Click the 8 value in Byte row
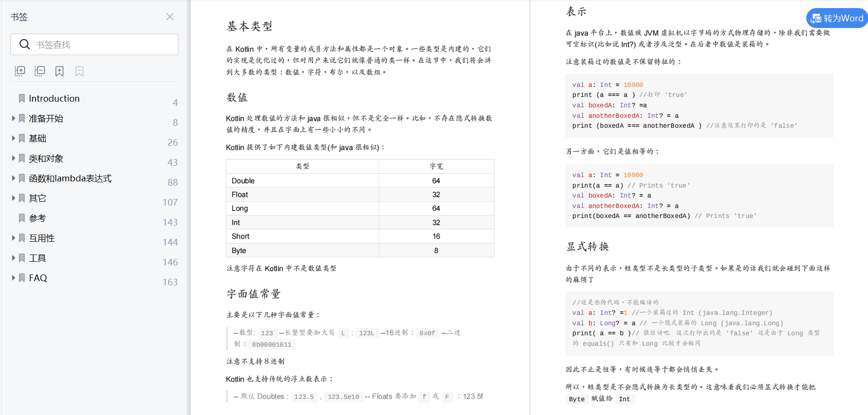This screenshot has width=868, height=415. click(436, 251)
